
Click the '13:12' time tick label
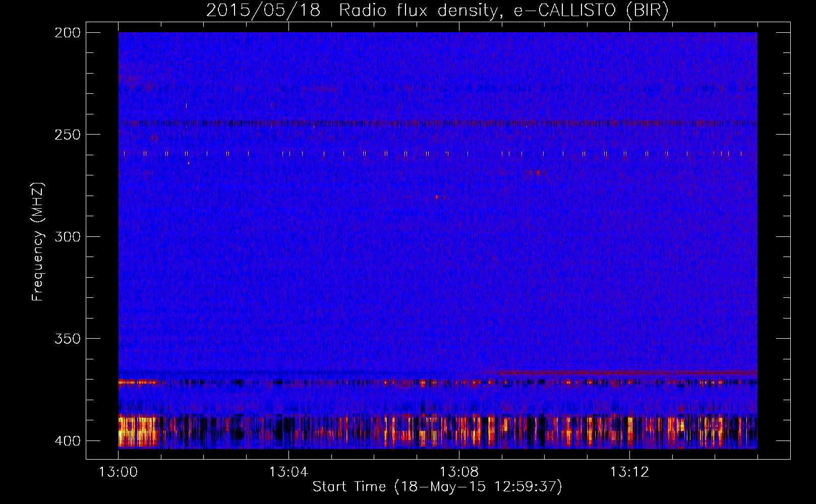click(x=629, y=472)
